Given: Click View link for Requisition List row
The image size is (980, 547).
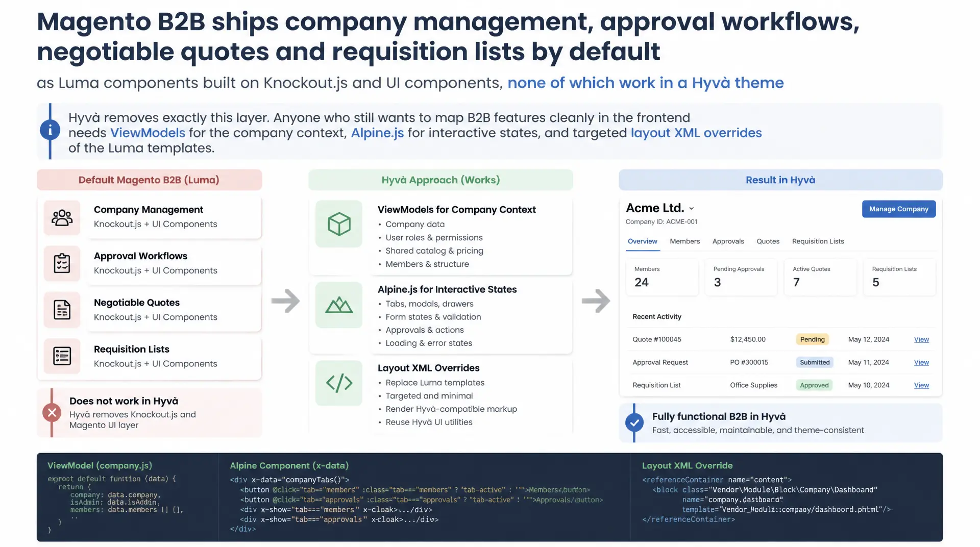Looking at the screenshot, I should [x=921, y=385].
